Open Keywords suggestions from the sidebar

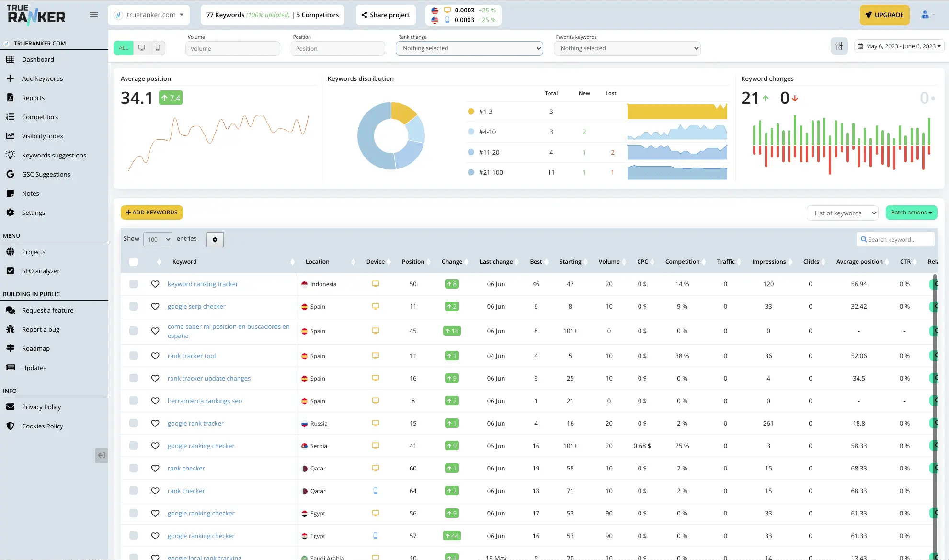pos(54,155)
